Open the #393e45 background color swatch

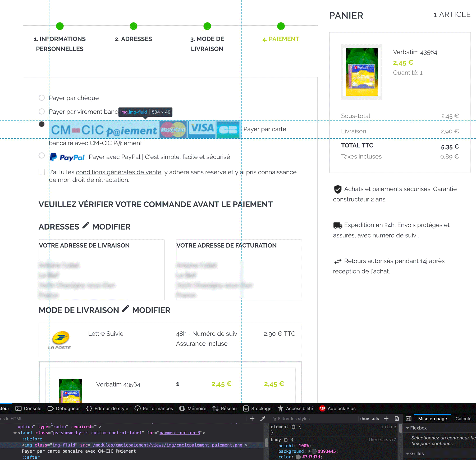pos(314,451)
